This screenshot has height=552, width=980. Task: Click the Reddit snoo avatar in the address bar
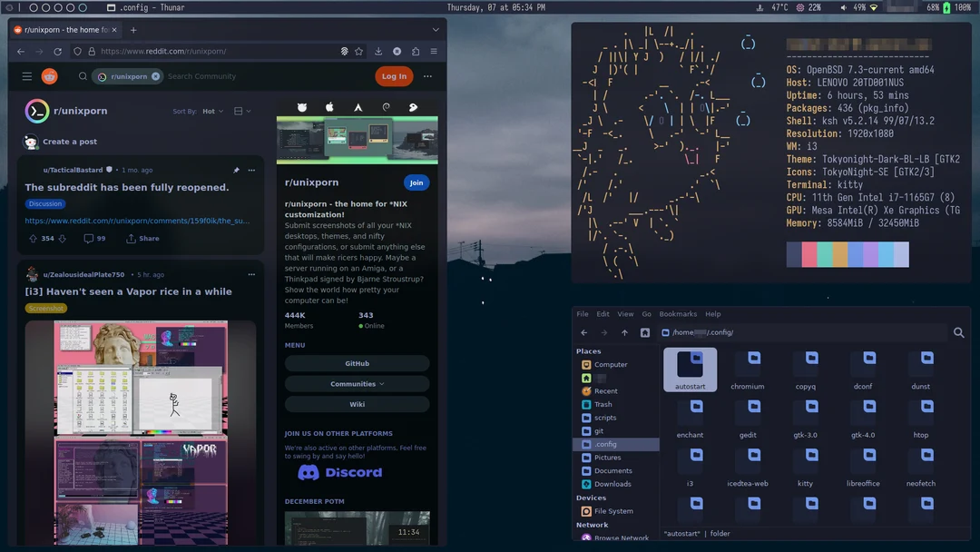click(x=397, y=51)
